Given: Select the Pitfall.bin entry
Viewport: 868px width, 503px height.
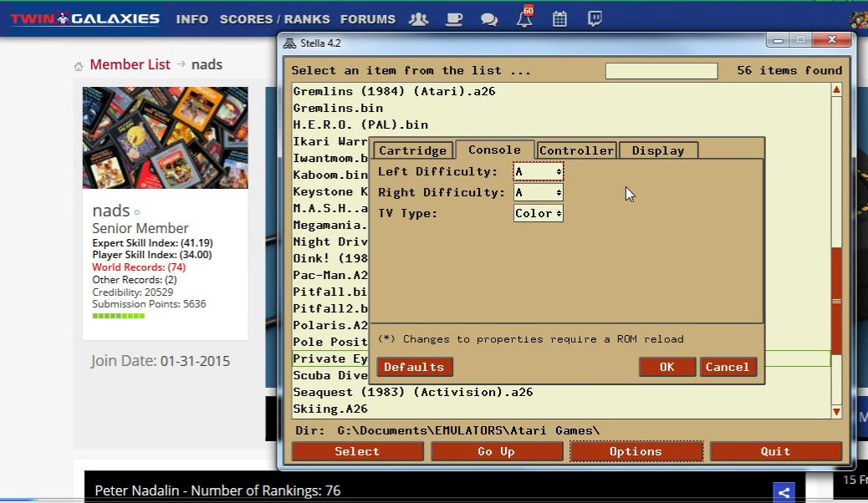Looking at the screenshot, I should coord(330,292).
